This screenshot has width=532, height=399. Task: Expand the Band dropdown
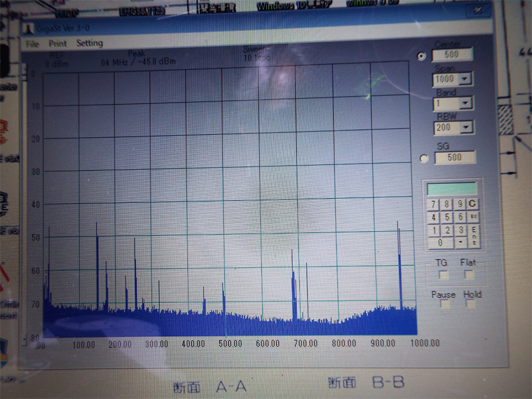(x=465, y=103)
